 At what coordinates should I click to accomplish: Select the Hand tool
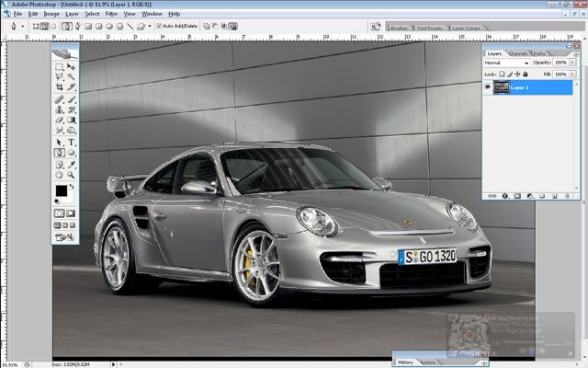tap(59, 175)
